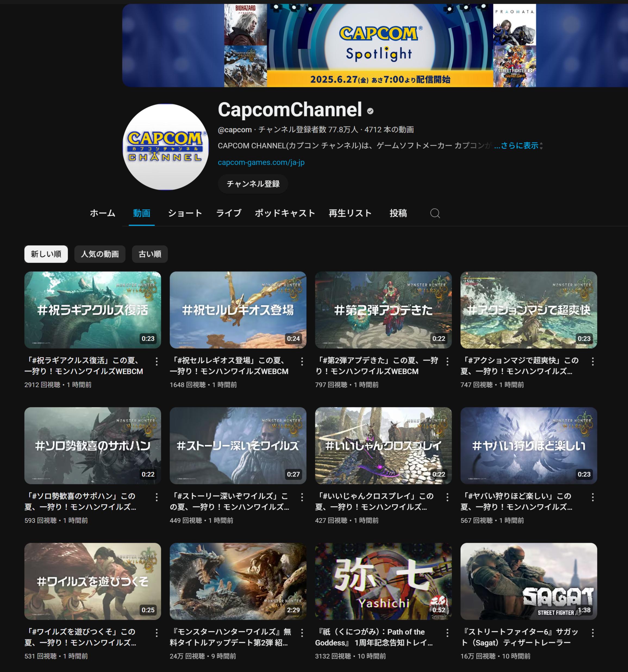This screenshot has width=628, height=672.
Task: Open options for アクションマジで超爽快 video
Action: [x=592, y=361]
